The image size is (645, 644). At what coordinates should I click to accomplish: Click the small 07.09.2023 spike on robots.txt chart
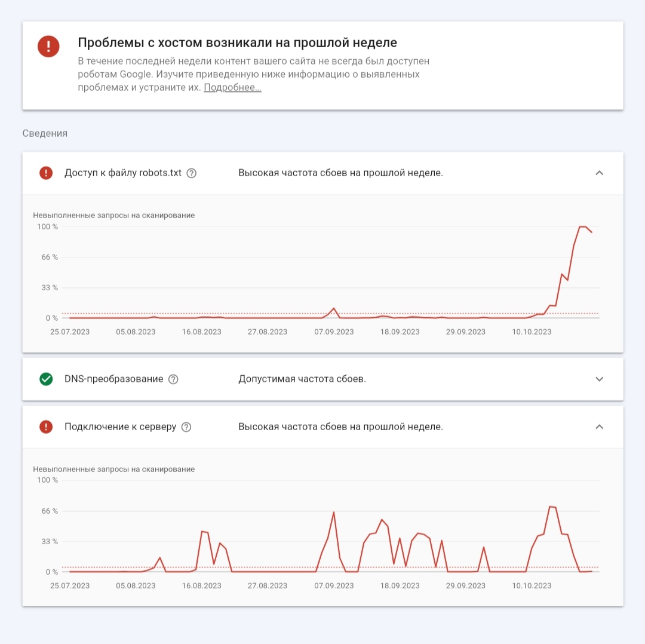[334, 309]
